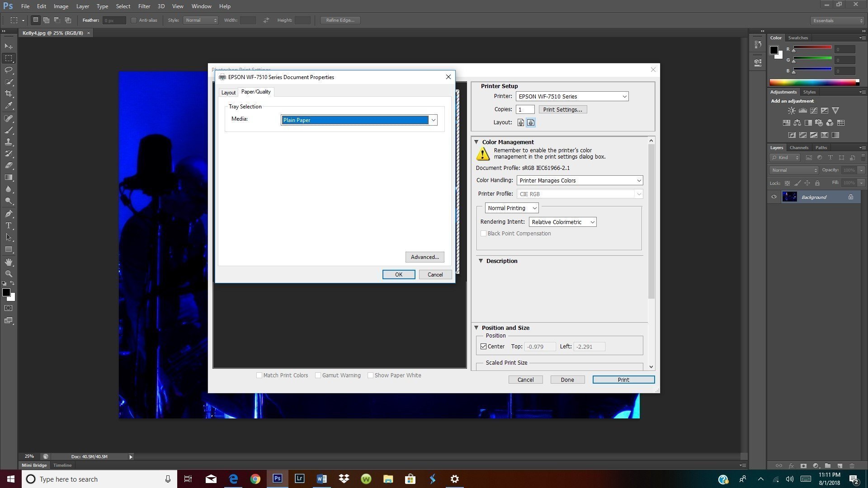Enable Match Print Colors checkbox

(x=259, y=375)
